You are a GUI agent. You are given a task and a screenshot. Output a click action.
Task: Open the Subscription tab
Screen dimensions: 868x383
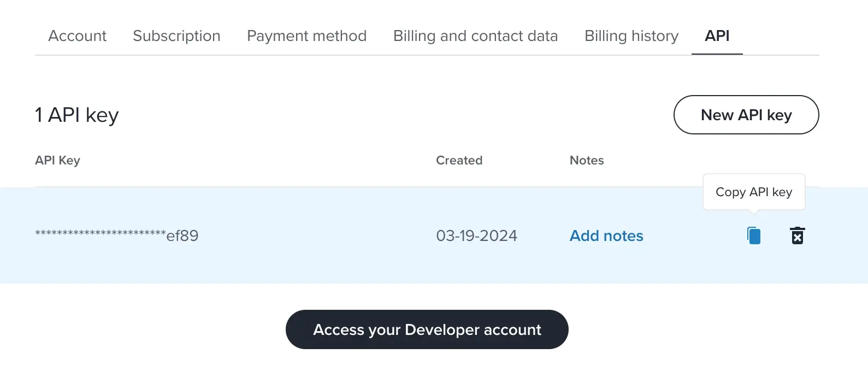coord(176,36)
